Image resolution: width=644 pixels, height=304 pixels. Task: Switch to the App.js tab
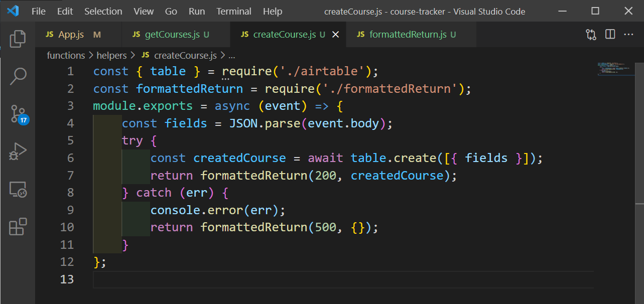coord(78,35)
